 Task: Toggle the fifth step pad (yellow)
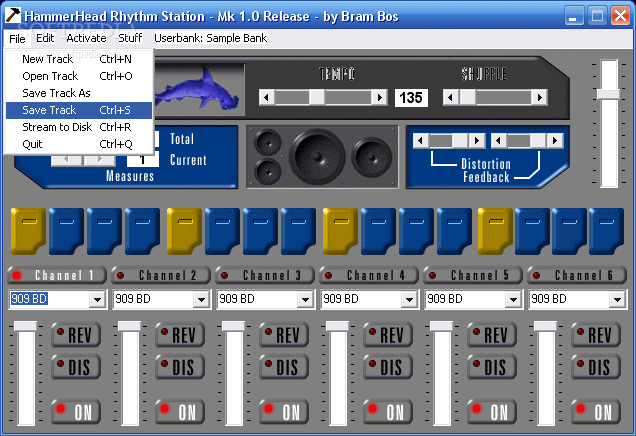pyautogui.click(x=184, y=231)
